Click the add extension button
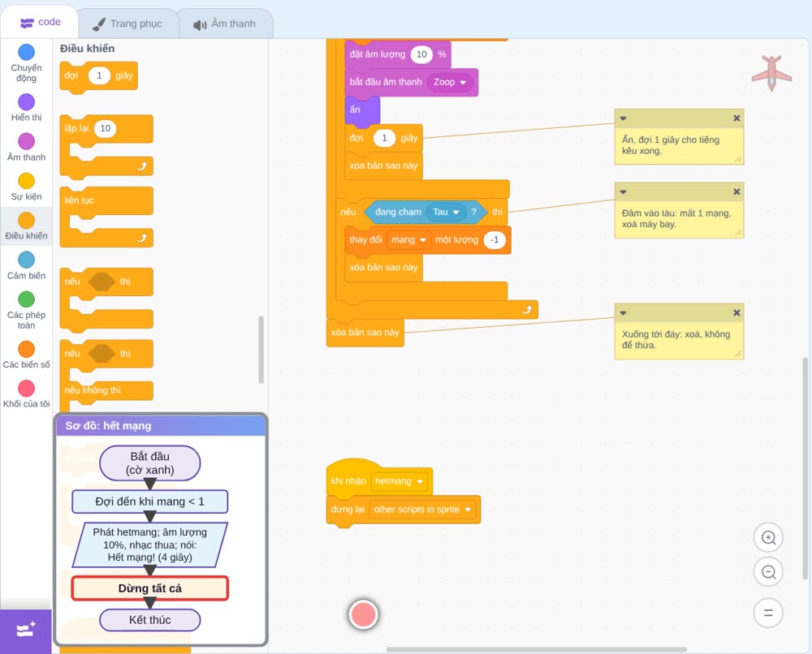The height and width of the screenshot is (654, 812). click(26, 630)
